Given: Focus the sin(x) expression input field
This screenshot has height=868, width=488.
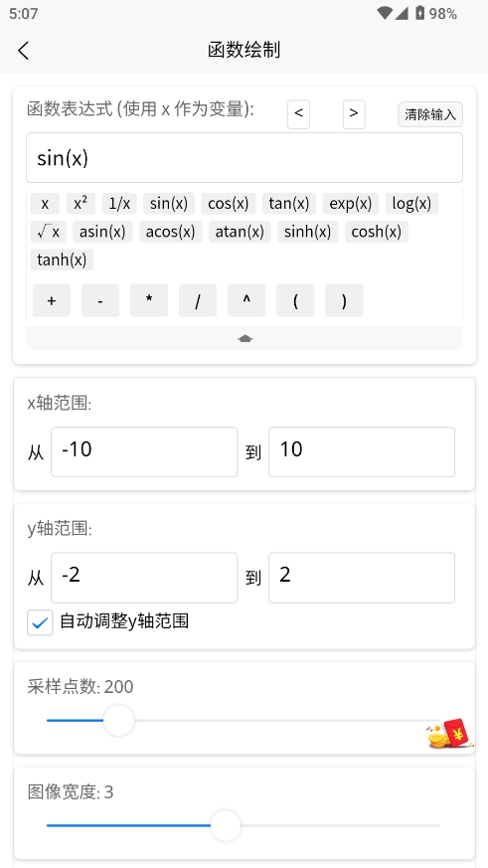Looking at the screenshot, I should click(244, 158).
